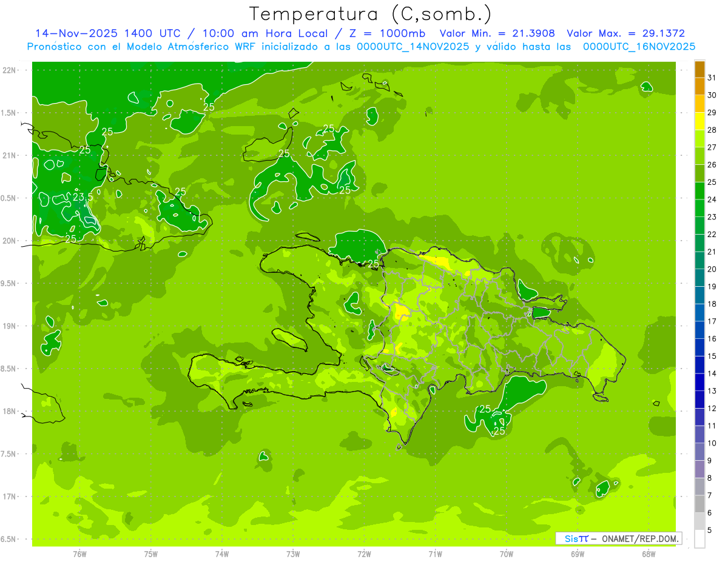The width and height of the screenshot is (728, 562).
Task: Click the 18N latitude axis label
Action: pyautogui.click(x=9, y=411)
